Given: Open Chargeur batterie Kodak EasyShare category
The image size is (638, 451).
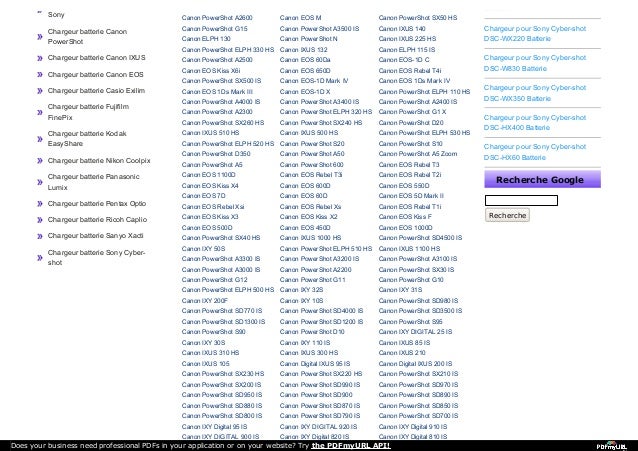Looking at the screenshot, I should click(x=87, y=138).
